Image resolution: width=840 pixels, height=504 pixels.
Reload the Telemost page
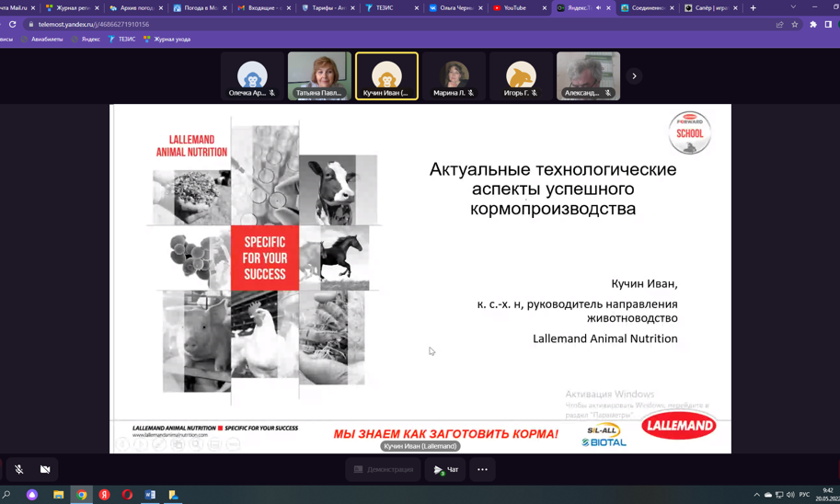coord(12,24)
